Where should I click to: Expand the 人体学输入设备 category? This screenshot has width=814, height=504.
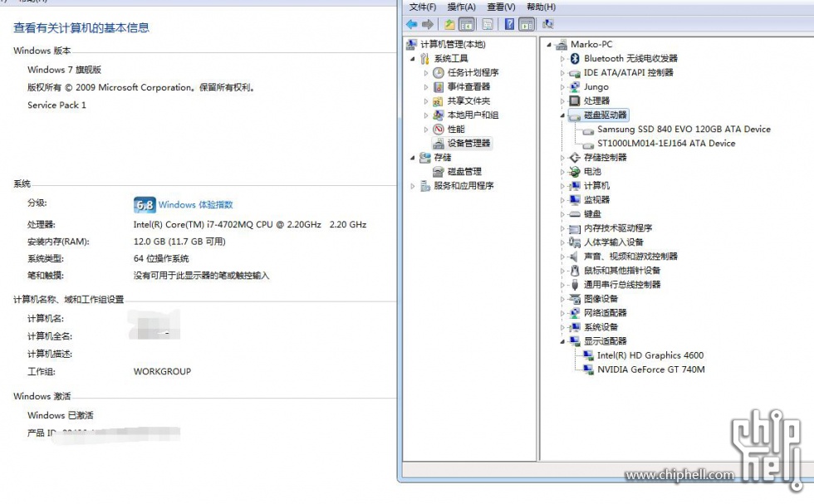[x=562, y=242]
